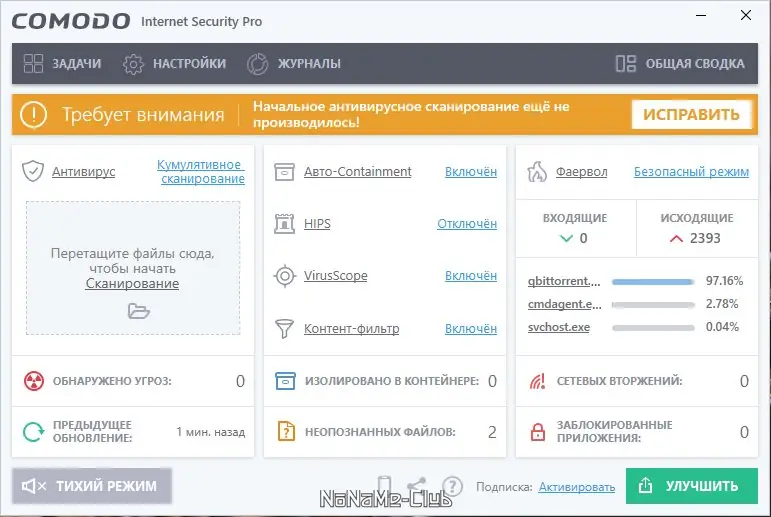The height and width of the screenshot is (517, 771).
Task: Click the help question mark icon
Action: (x=452, y=487)
